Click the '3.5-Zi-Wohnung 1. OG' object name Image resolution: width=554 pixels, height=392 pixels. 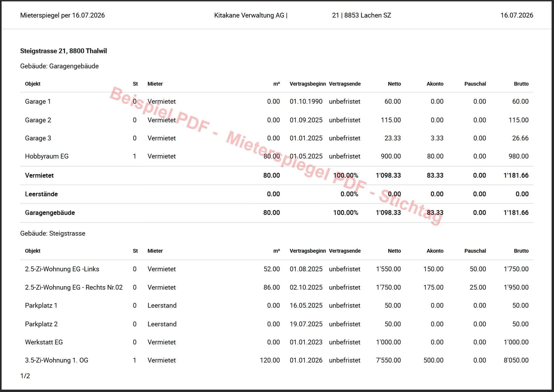pos(57,360)
